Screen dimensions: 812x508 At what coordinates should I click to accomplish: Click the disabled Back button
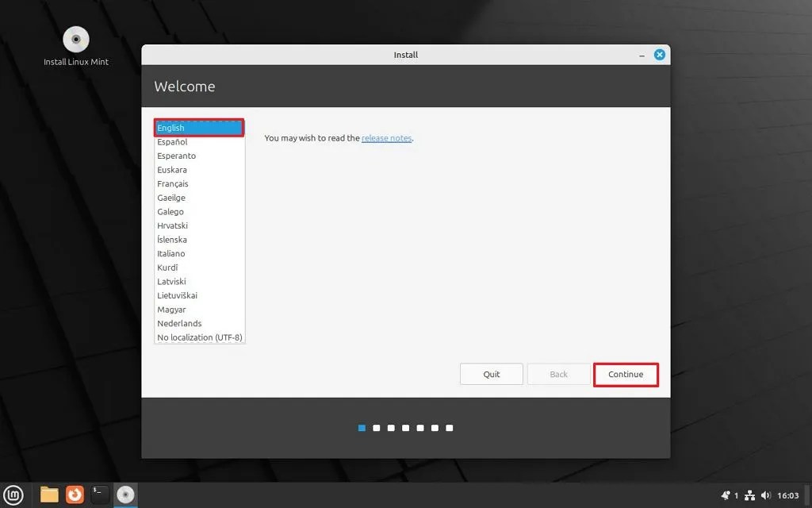coord(558,373)
